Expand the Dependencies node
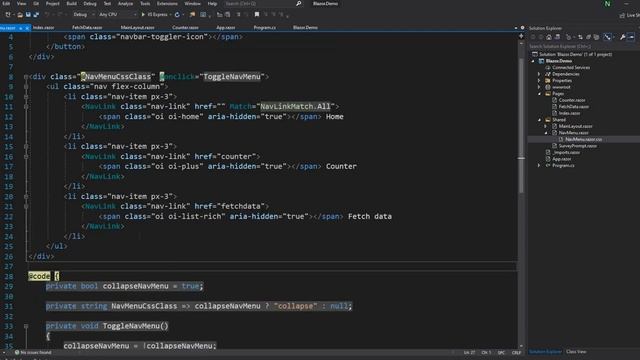Image resolution: width=640 pixels, height=360 pixels. tap(539, 74)
